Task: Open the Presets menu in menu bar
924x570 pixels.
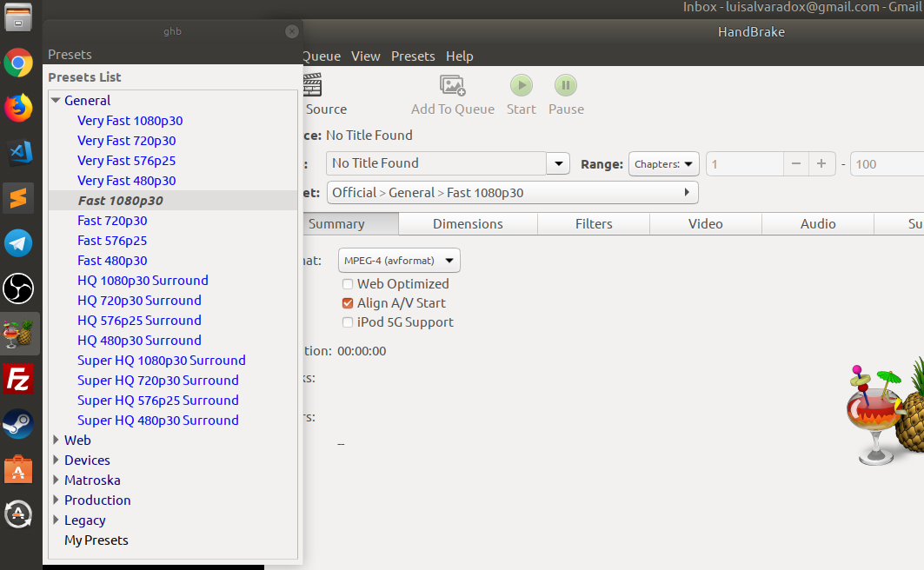Action: point(413,56)
